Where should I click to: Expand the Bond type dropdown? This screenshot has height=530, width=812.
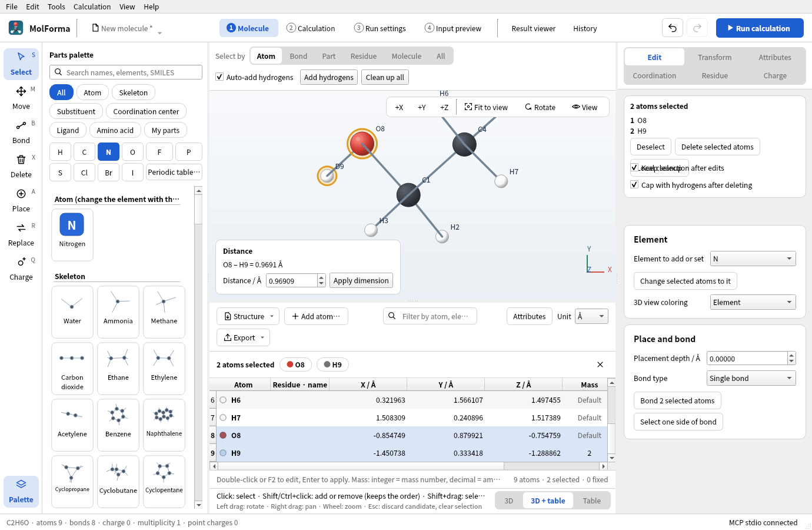click(x=751, y=378)
